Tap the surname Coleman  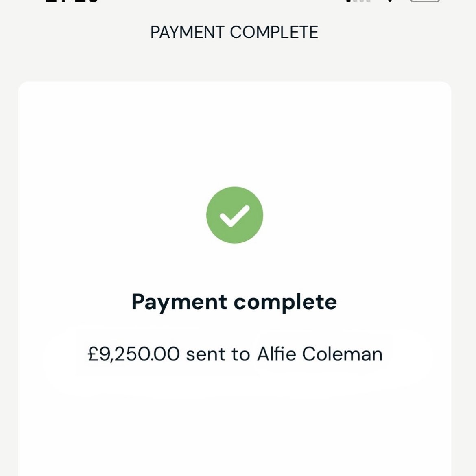[342, 354]
